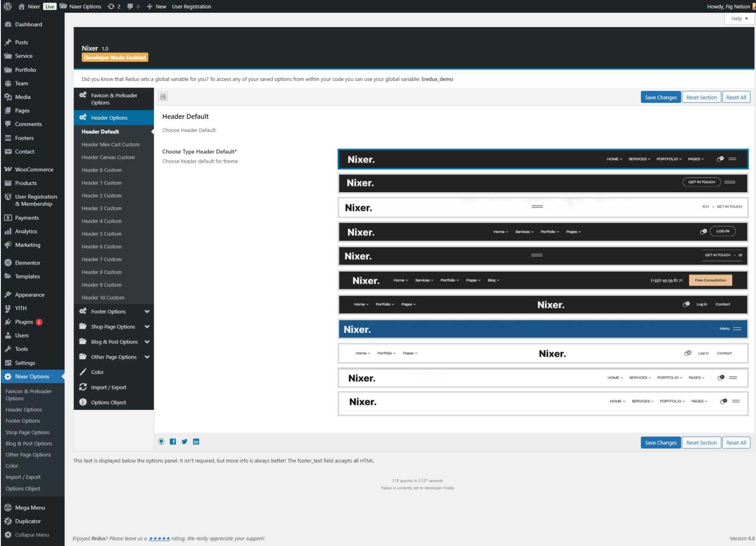Open the comments bubble in admin bar
Viewport: 756px width, 546px height.
pos(133,6)
